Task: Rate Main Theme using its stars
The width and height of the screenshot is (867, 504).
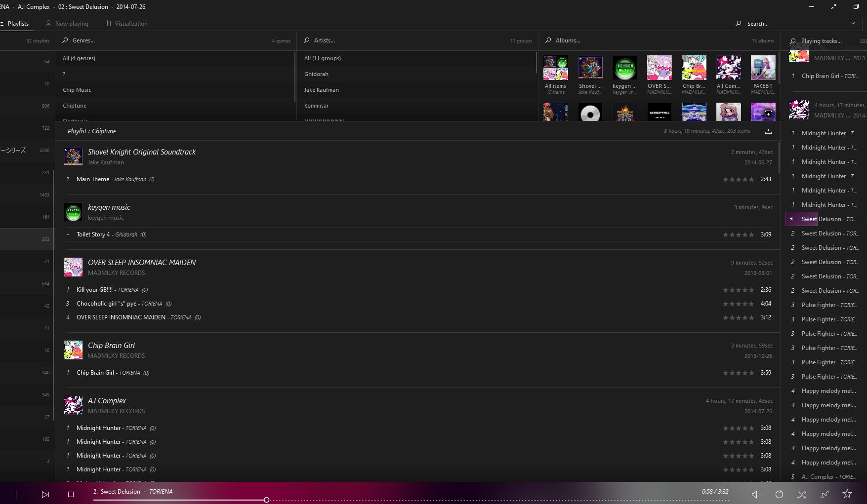Action: pyautogui.click(x=739, y=179)
